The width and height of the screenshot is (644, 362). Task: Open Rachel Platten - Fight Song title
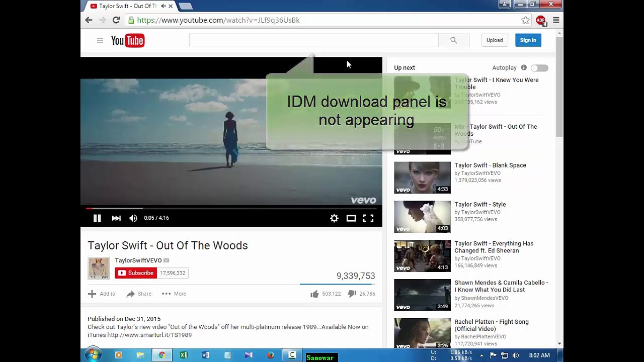(492, 325)
